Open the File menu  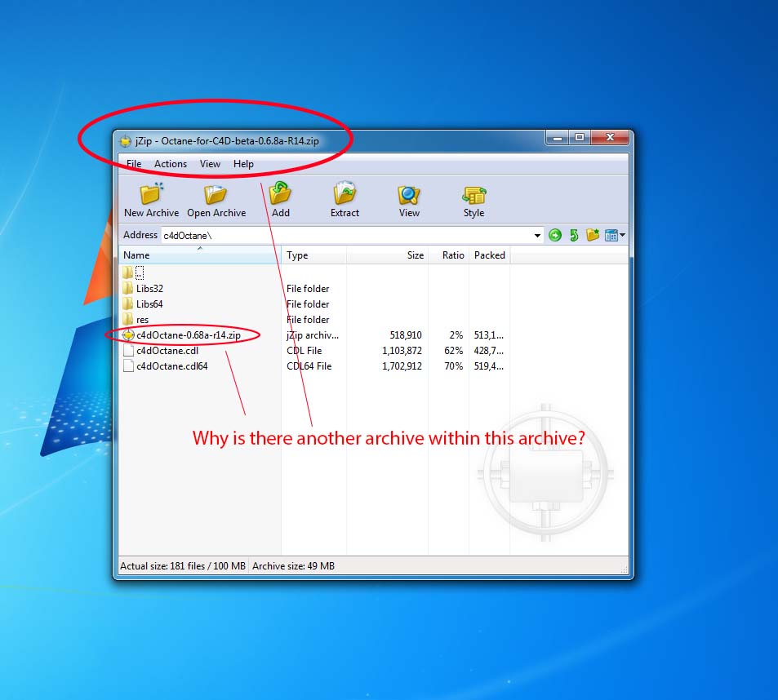tap(133, 164)
